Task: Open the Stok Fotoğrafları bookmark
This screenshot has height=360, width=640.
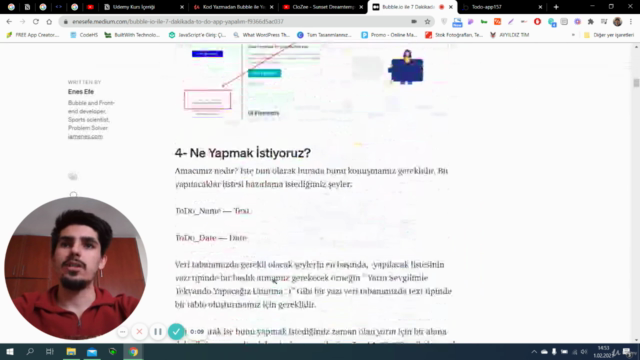Action: click(x=454, y=35)
